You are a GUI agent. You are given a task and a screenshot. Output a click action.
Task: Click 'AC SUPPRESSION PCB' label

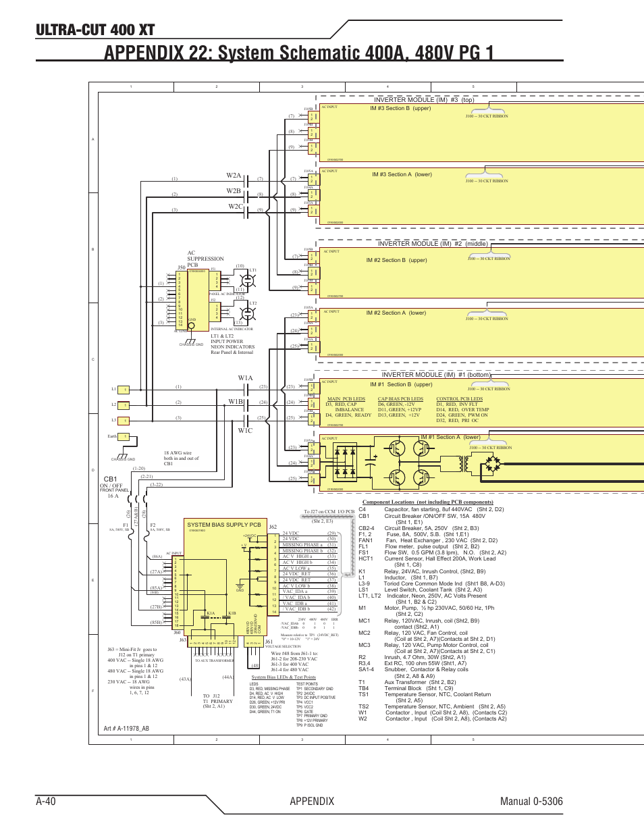tap(205, 259)
